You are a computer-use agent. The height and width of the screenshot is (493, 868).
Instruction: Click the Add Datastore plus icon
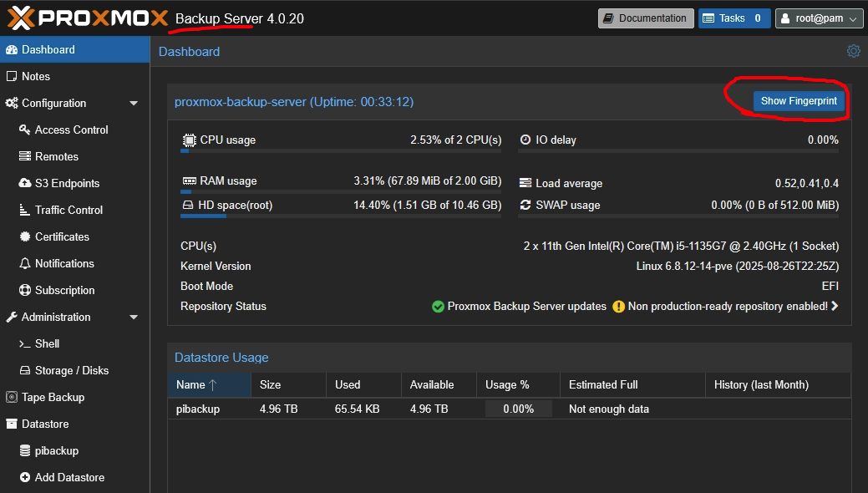(25, 477)
